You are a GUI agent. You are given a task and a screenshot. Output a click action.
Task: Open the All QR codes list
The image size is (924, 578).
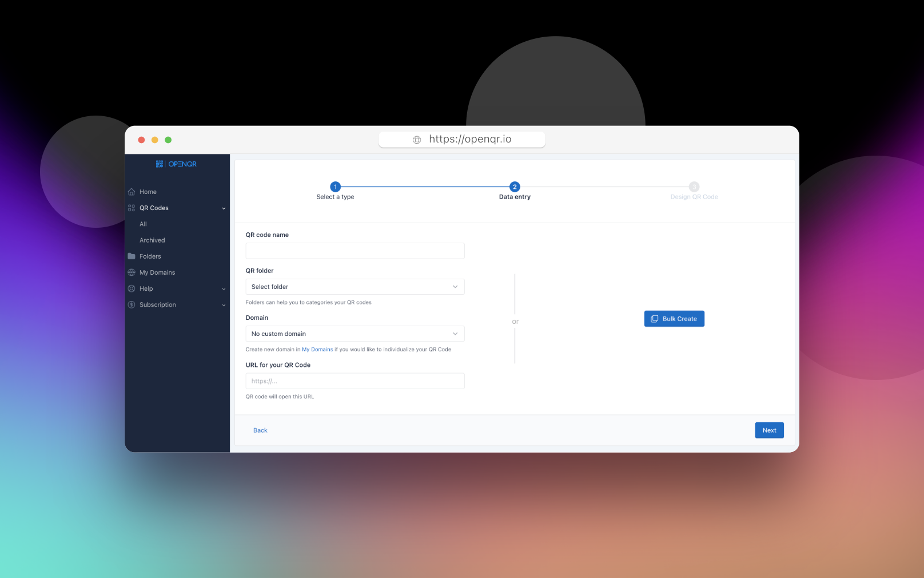pos(144,224)
